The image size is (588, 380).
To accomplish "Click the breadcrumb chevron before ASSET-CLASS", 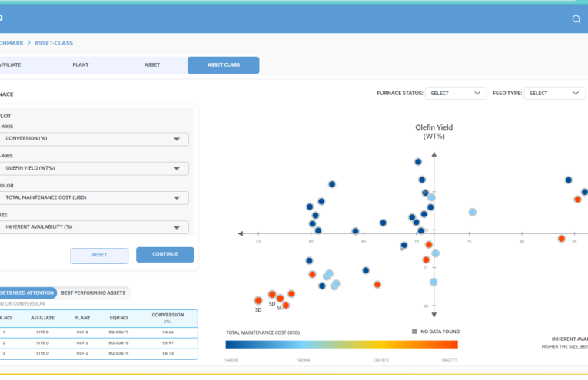I will [x=29, y=43].
